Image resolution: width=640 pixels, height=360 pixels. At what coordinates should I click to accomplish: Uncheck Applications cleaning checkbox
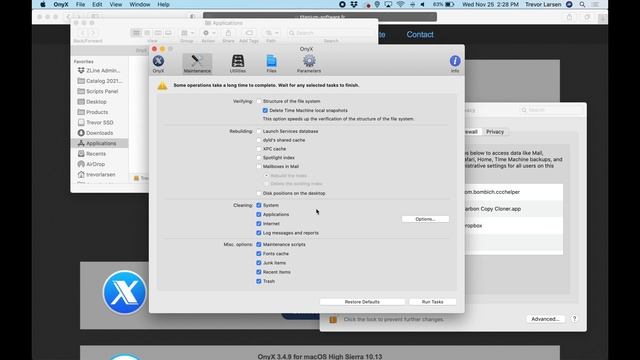pos(259,214)
